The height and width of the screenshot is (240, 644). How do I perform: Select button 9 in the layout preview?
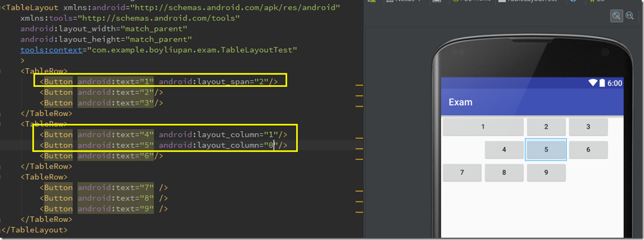[546, 172]
